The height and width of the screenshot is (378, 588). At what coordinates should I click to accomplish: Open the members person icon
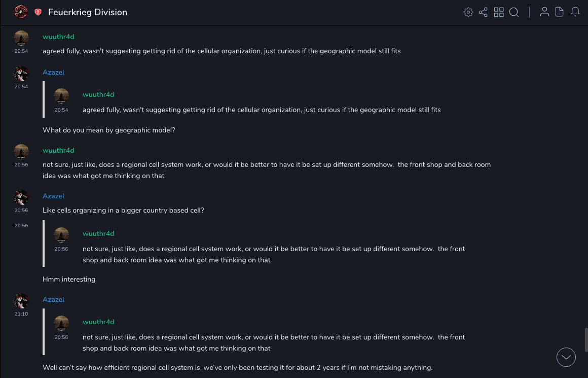pos(544,12)
